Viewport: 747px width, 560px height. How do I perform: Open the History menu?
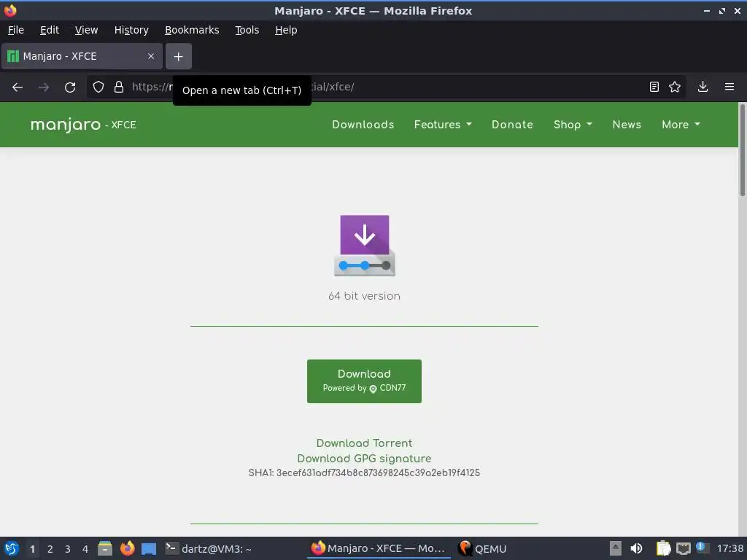pos(131,30)
